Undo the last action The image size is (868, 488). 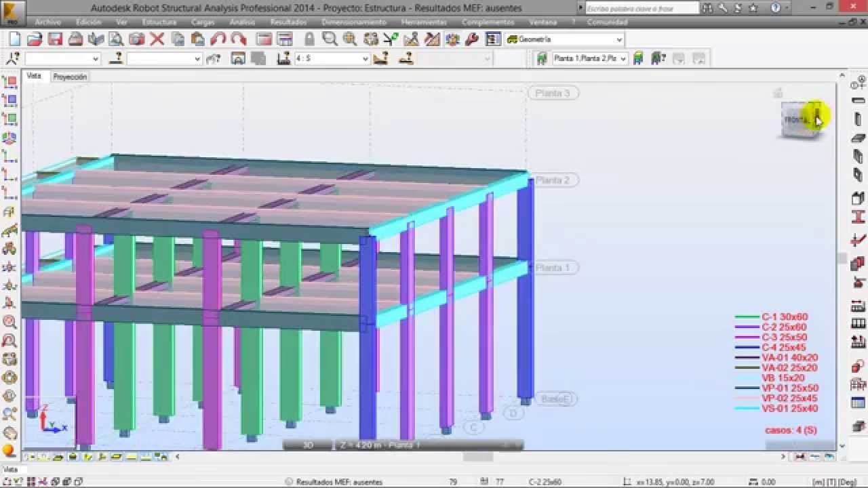pyautogui.click(x=218, y=39)
